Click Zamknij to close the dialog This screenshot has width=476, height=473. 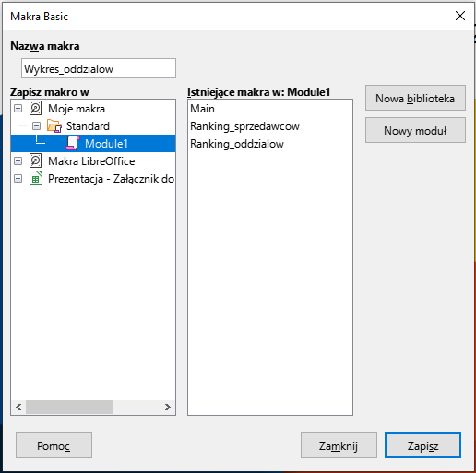[339, 445]
